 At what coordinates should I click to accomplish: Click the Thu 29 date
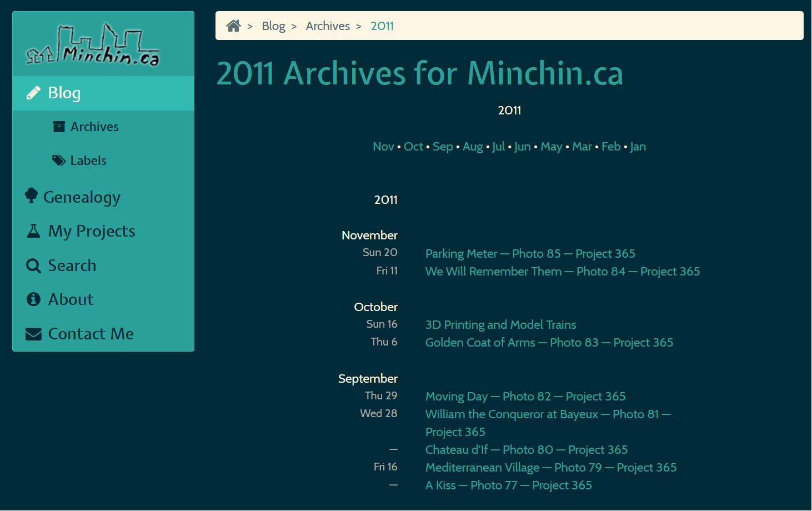click(x=381, y=396)
